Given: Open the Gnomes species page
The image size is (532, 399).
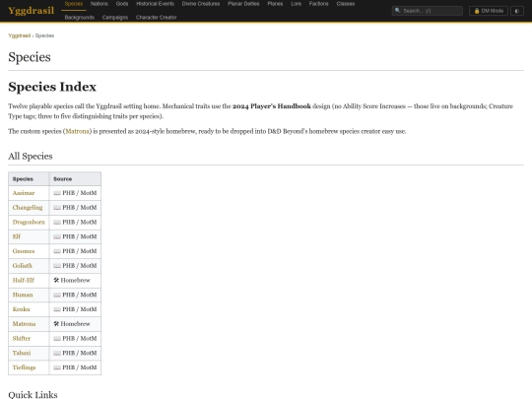Looking at the screenshot, I should 24,251.
